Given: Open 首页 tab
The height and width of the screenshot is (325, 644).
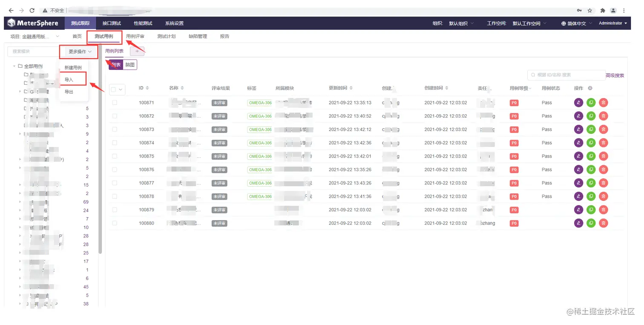Looking at the screenshot, I should [x=77, y=37].
